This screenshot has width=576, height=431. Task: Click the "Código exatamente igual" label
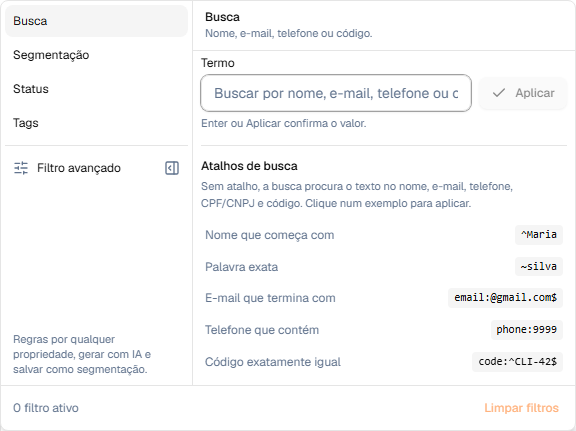[273, 362]
